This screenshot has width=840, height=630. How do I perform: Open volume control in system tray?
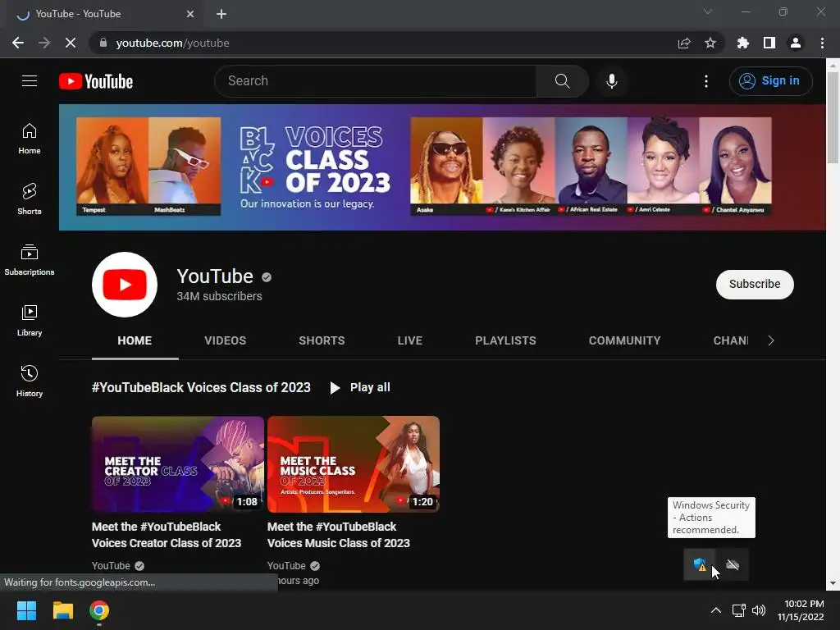tap(759, 610)
